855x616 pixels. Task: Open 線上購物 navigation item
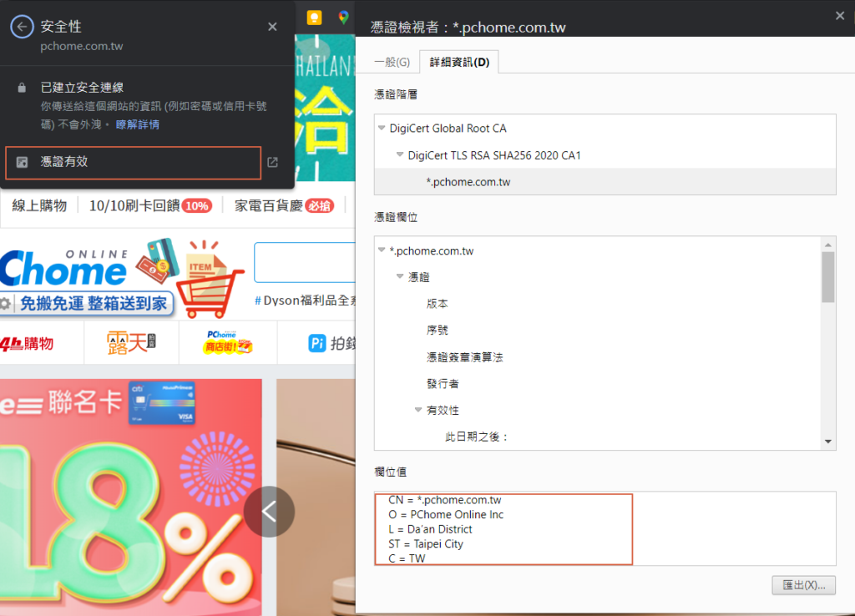39,206
